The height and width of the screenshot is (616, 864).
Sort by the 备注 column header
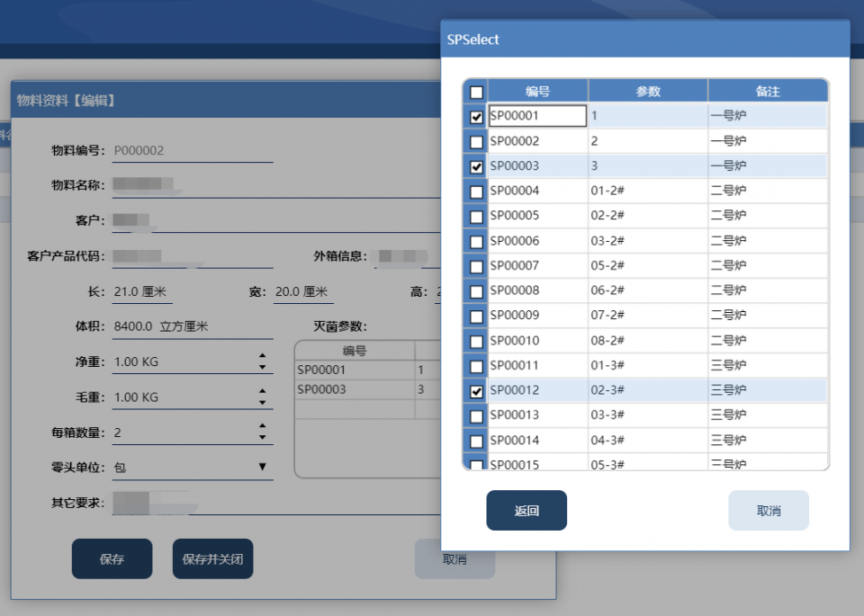click(768, 91)
